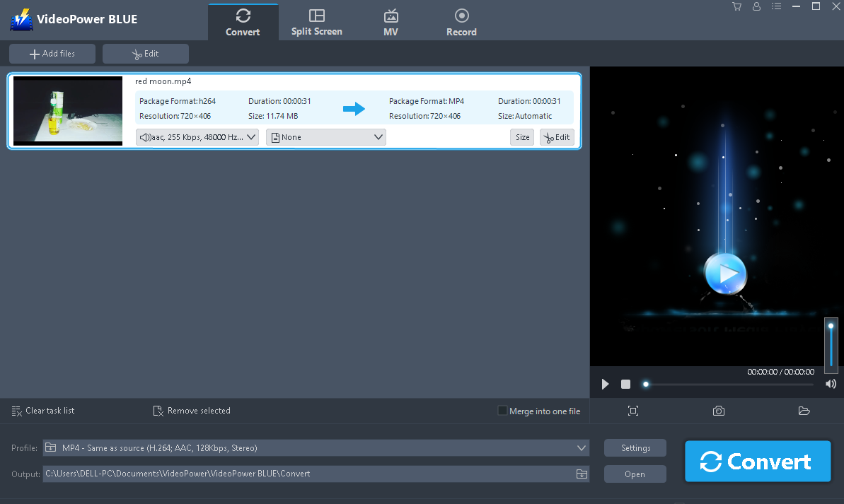
Task: Open the menu list icon
Action: click(x=776, y=6)
